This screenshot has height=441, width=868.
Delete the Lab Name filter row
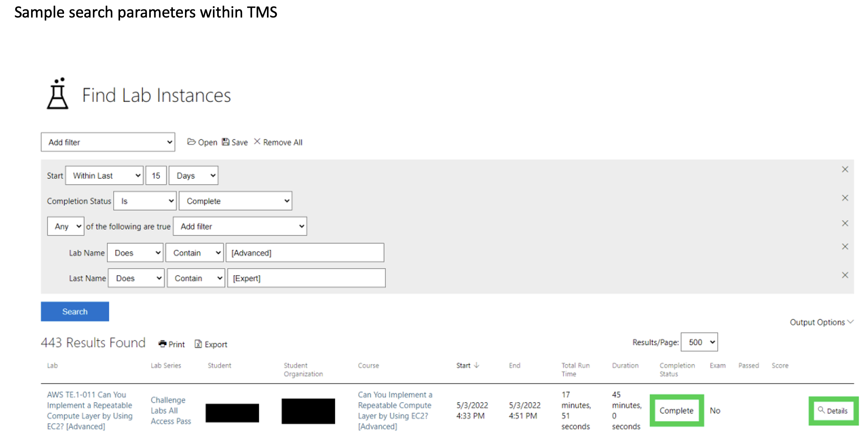(845, 247)
